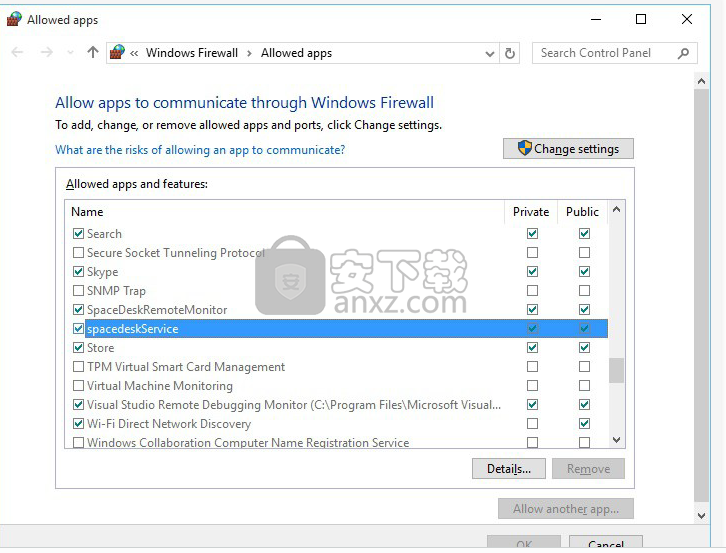The width and height of the screenshot is (726, 553).
Task: Toggle Public checkbox for Store
Action: point(584,347)
